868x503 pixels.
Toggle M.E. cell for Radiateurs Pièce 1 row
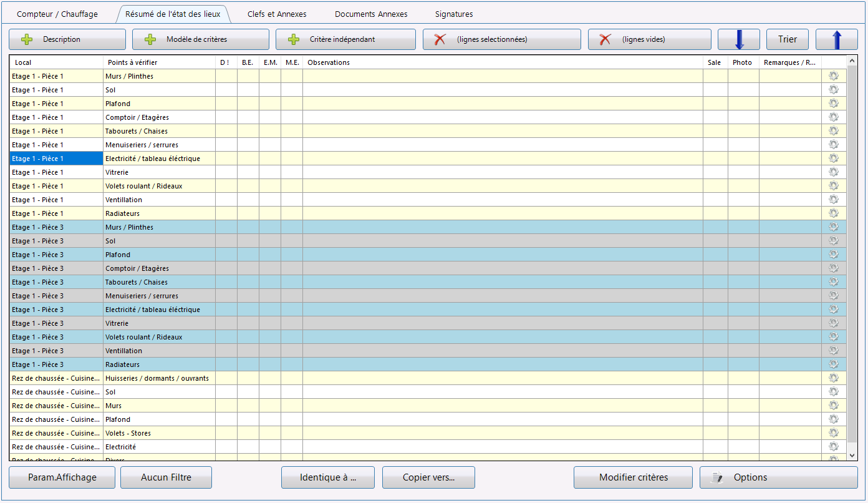(291, 213)
